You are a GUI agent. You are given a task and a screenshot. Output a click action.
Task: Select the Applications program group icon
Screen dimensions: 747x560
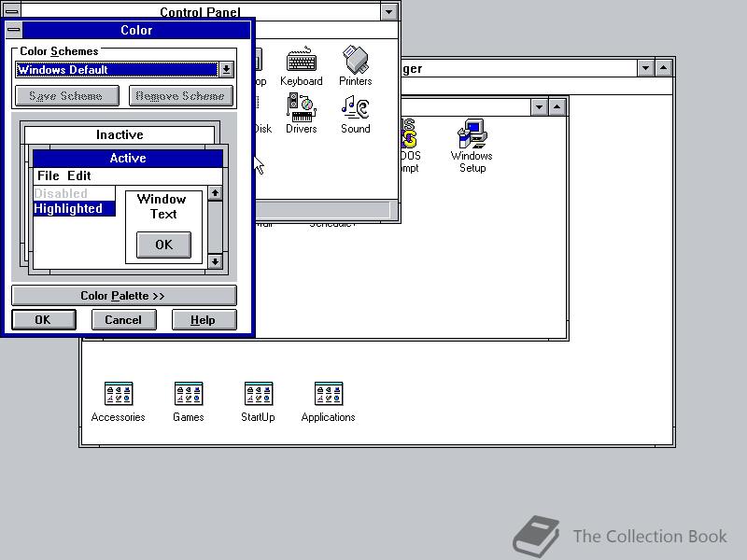click(329, 402)
